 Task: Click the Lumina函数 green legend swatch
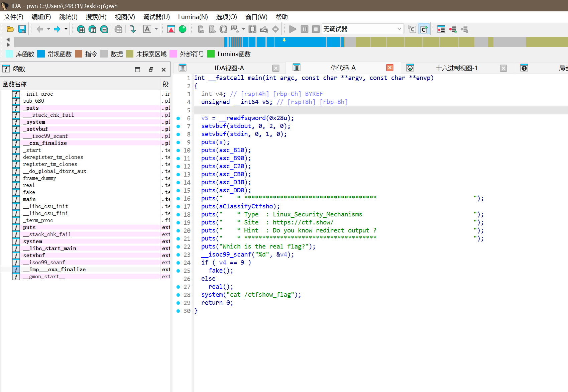point(211,54)
